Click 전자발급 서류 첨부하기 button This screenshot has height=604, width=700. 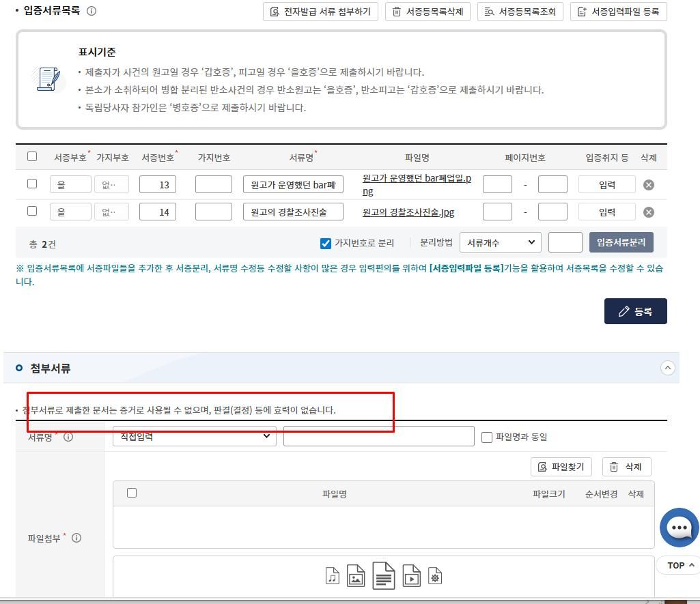[320, 12]
